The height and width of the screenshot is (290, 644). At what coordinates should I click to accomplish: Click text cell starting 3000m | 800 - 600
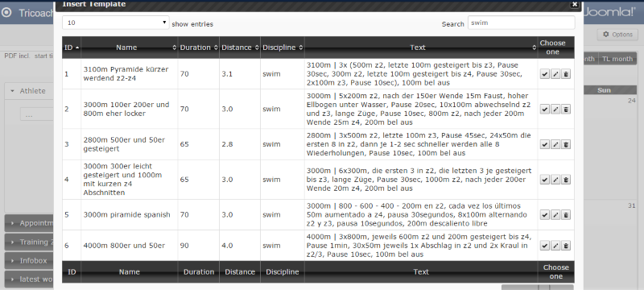421,214
